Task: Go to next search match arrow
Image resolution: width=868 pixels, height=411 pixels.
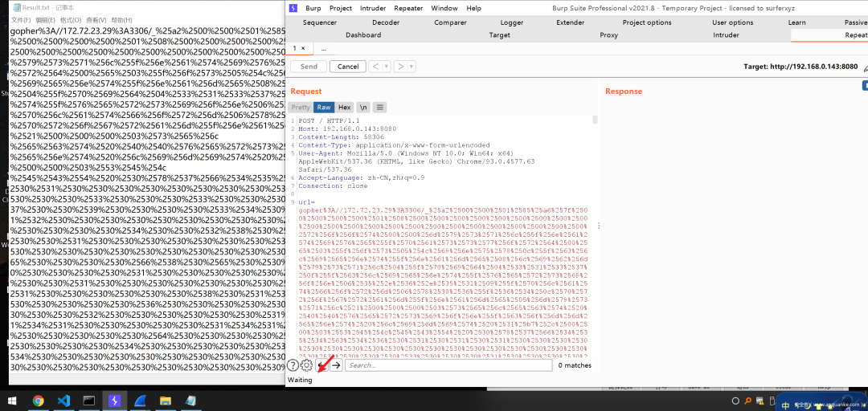Action: 336,365
